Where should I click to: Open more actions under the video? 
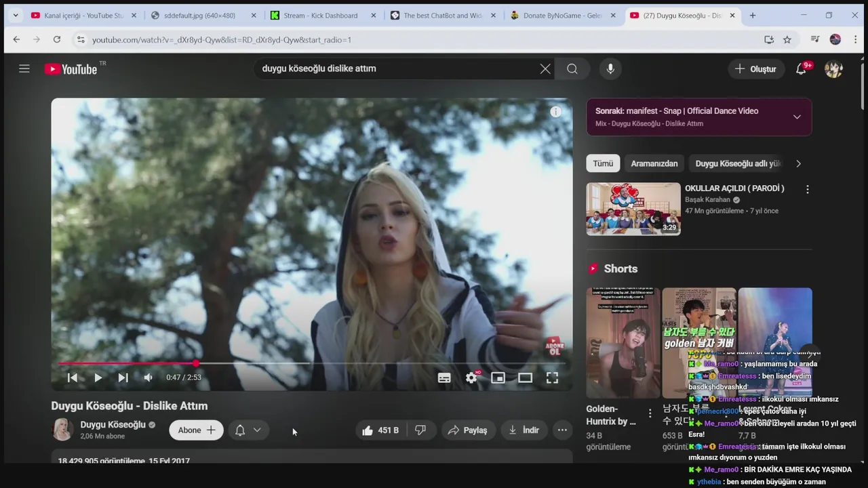tap(562, 430)
